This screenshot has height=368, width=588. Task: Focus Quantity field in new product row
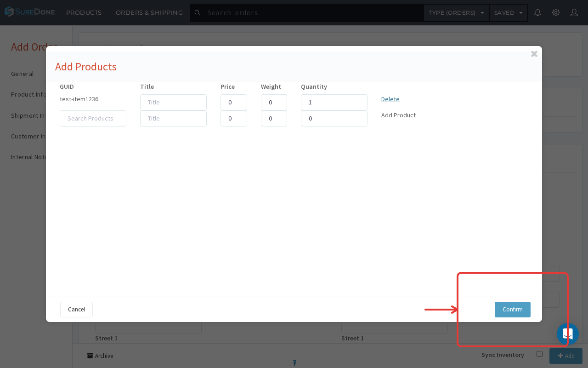pos(334,118)
